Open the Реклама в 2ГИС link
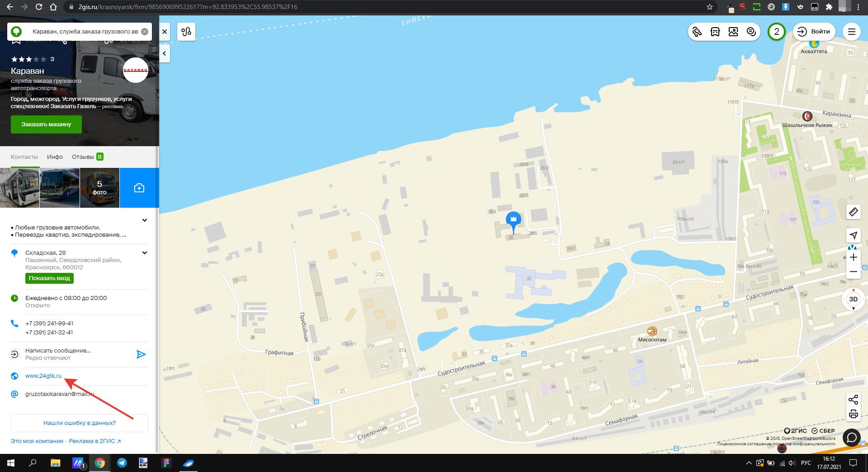868x472 pixels. tap(95, 441)
